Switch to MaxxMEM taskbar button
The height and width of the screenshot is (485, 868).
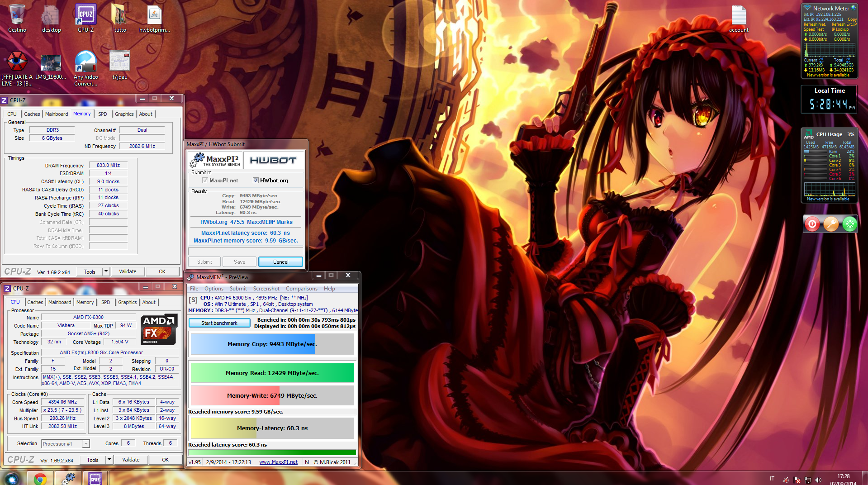tap(68, 479)
